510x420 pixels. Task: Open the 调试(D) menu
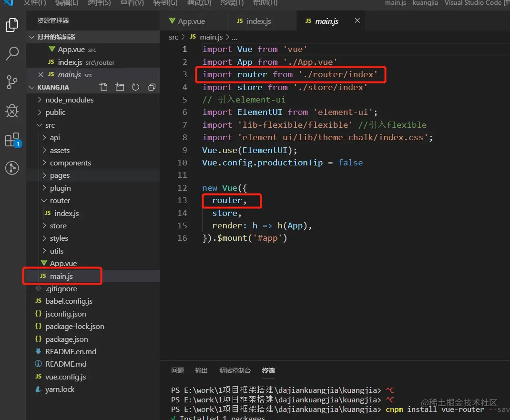click(x=199, y=3)
